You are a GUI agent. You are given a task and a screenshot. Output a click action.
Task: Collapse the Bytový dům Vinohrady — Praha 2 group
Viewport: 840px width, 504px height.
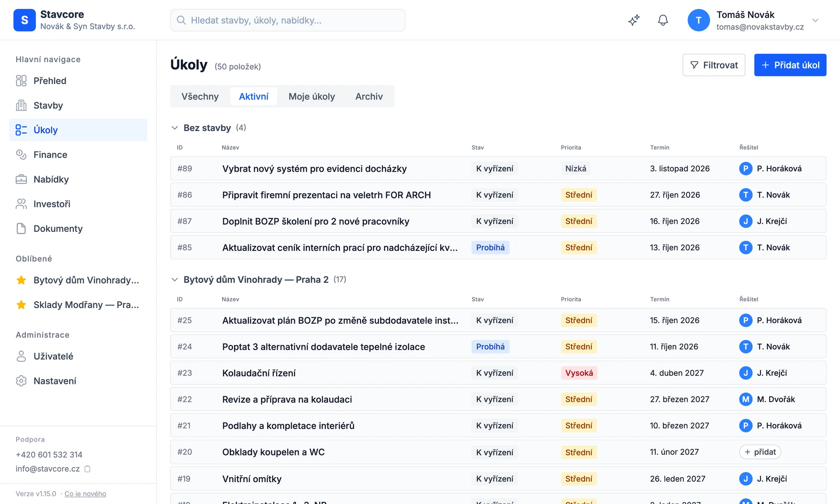[x=175, y=280]
